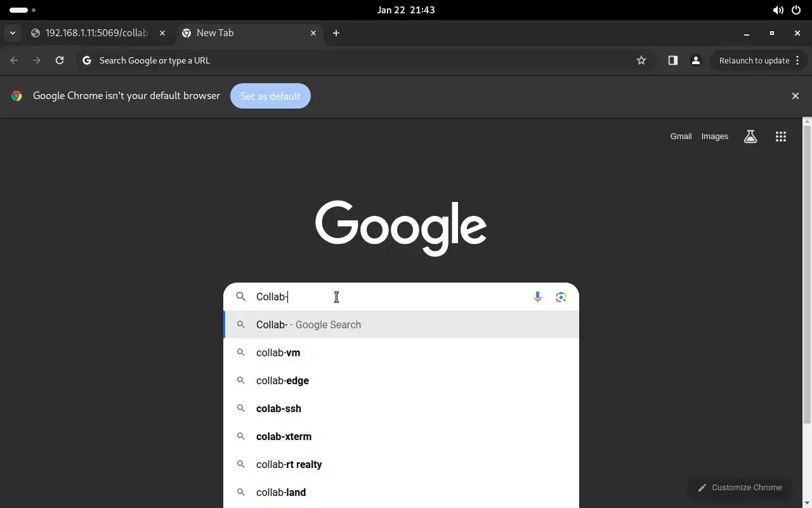Open the Chrome profile menu

tap(696, 60)
